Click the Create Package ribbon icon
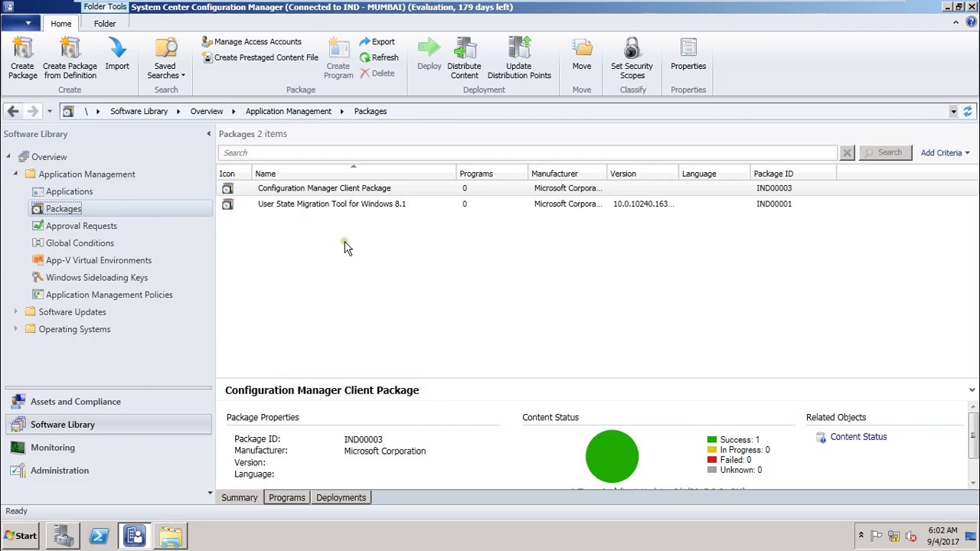980x551 pixels. tap(23, 48)
